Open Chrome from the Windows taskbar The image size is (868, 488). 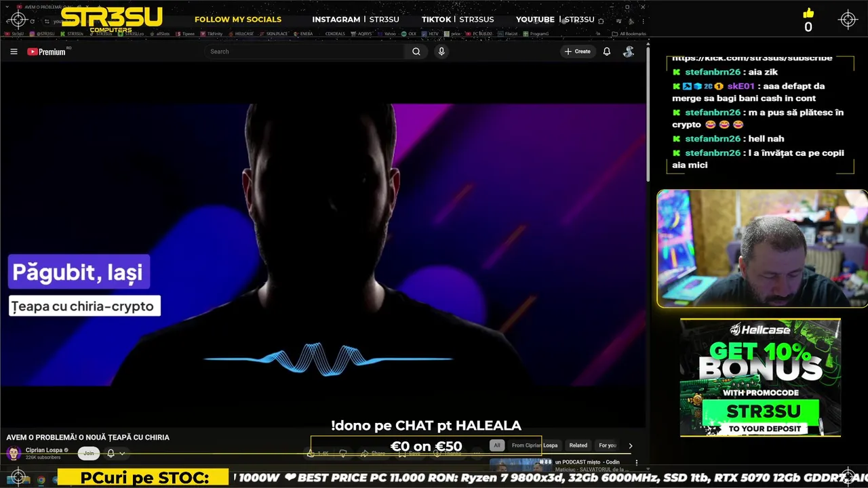click(x=41, y=480)
